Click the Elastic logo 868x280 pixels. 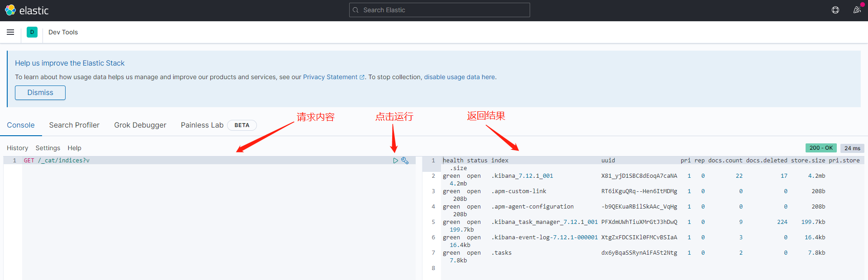pos(27,10)
